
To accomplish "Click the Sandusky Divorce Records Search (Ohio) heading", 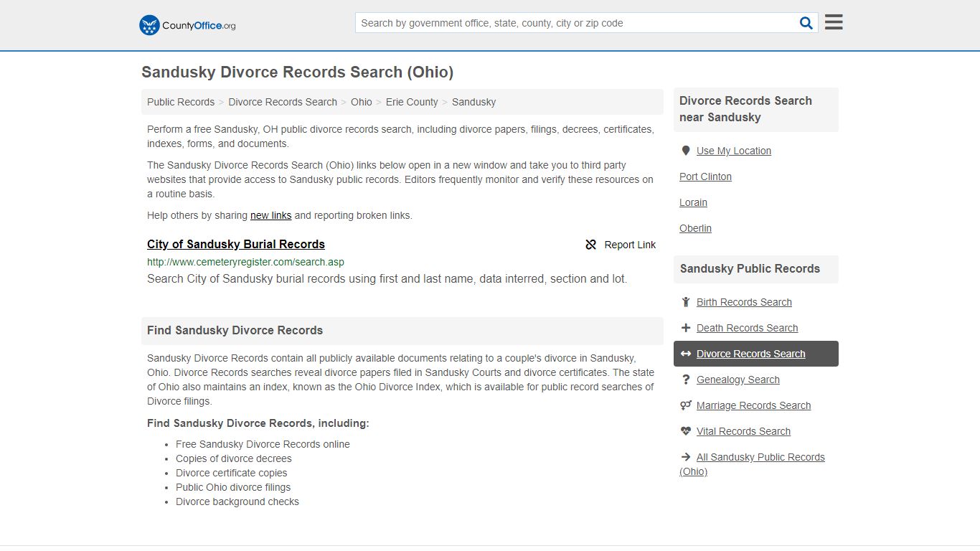I will [x=297, y=72].
